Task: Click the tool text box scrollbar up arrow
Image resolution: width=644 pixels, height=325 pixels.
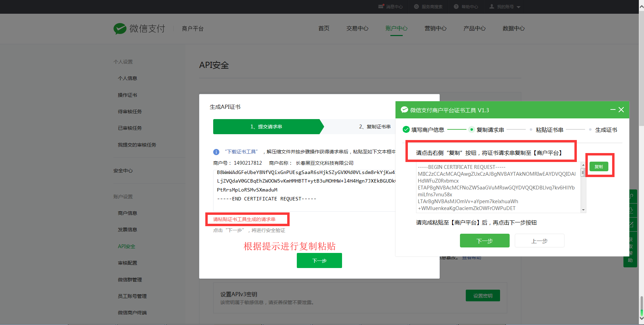Action: (x=583, y=165)
